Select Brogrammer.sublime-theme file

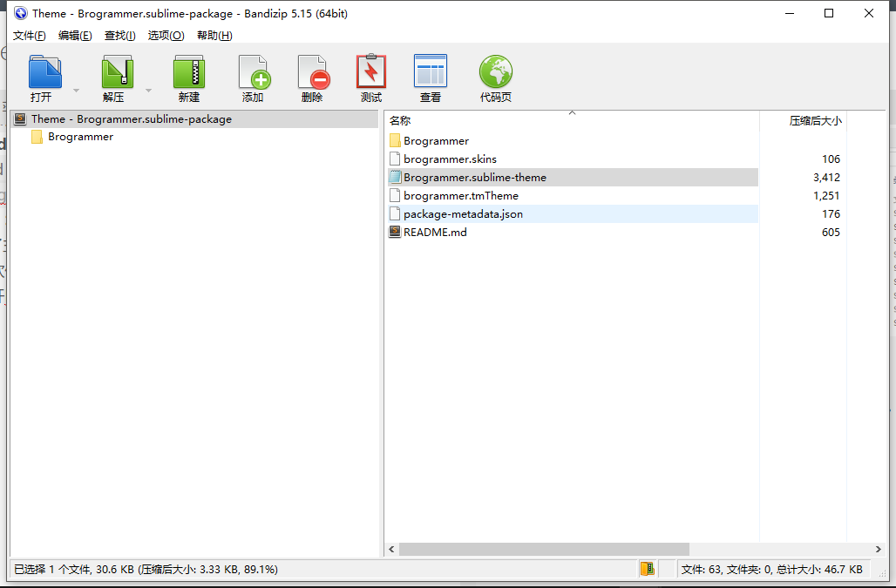(574, 177)
